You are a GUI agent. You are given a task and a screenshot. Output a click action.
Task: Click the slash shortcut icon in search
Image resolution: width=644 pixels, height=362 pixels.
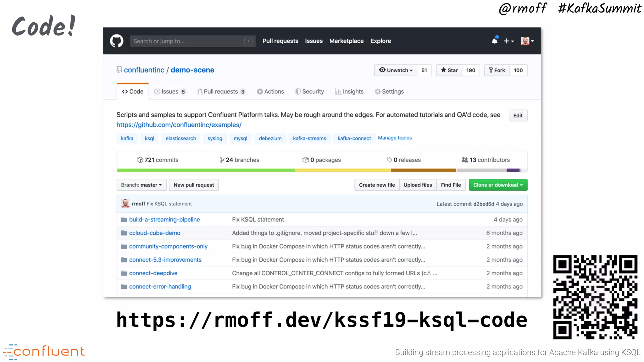pyautogui.click(x=248, y=41)
